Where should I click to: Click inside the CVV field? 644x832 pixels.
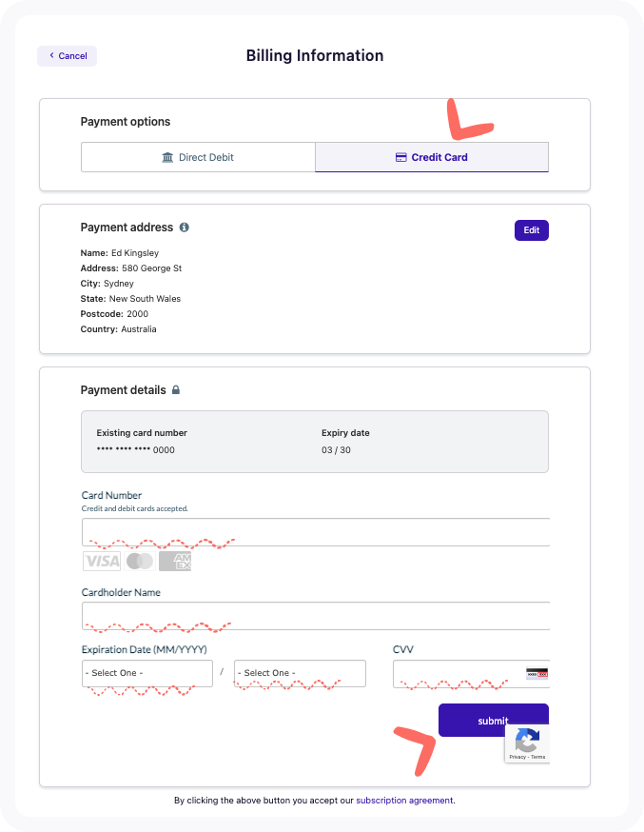pyautogui.click(x=457, y=673)
